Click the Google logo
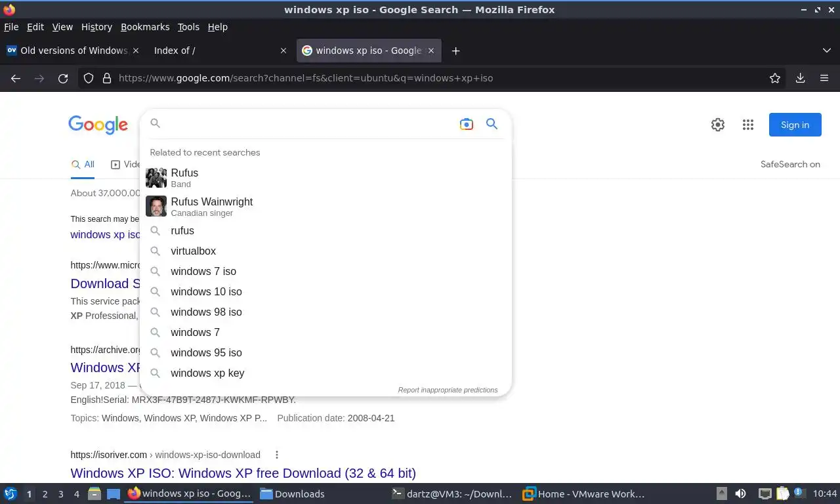The height and width of the screenshot is (504, 840). 98,125
